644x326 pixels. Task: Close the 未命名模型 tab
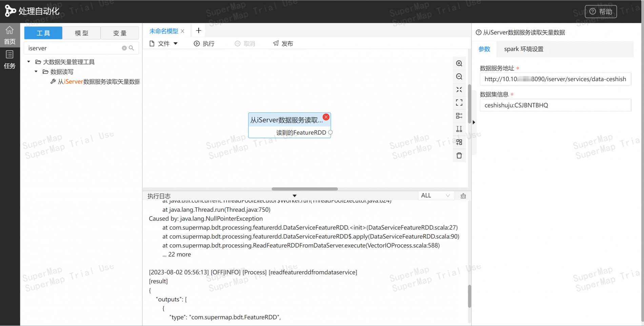[x=182, y=31]
